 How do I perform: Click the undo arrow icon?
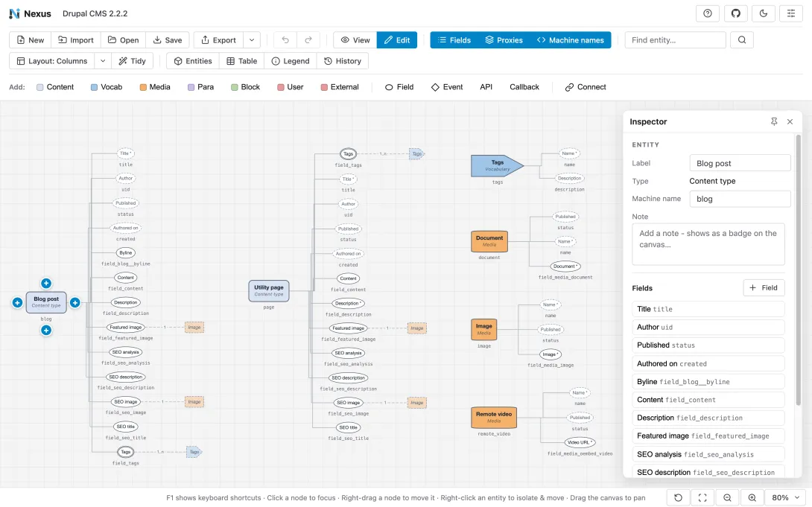coord(285,40)
